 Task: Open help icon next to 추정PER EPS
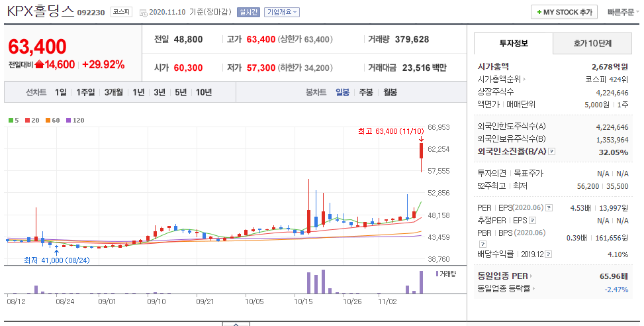pyautogui.click(x=532, y=221)
